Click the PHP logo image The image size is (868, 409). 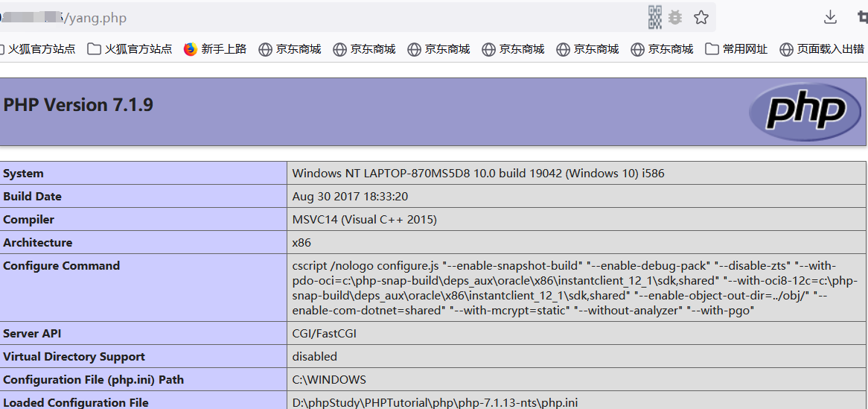click(x=805, y=112)
